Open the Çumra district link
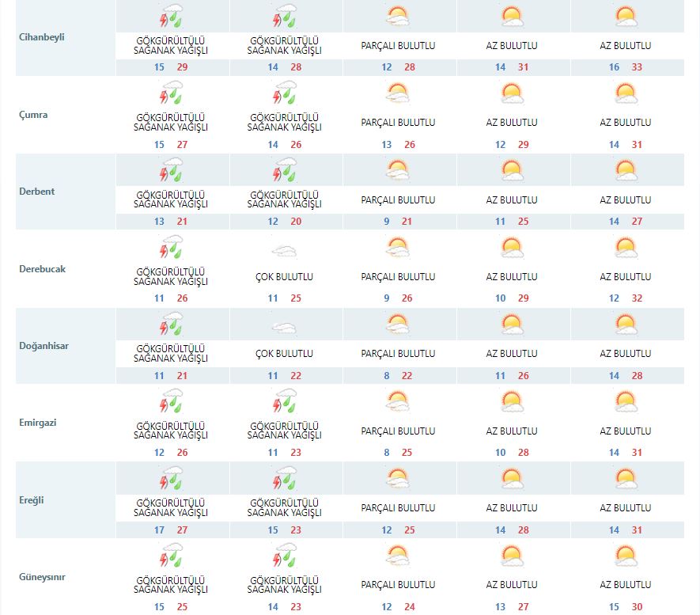700x615 pixels. [x=33, y=115]
